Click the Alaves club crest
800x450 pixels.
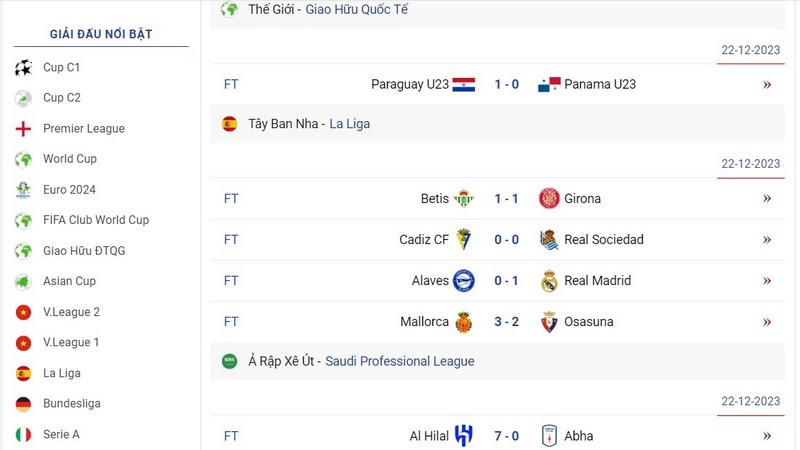[x=464, y=281]
